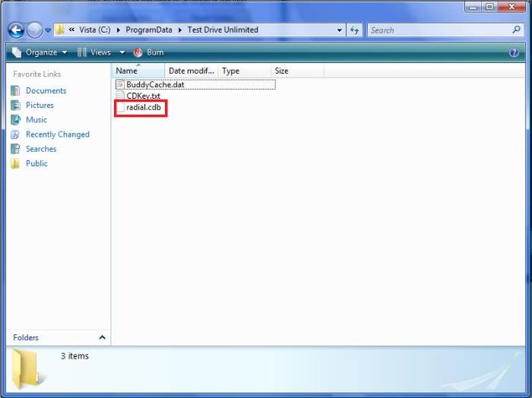
Task: Change layout with the Views button
Action: pyautogui.click(x=94, y=52)
